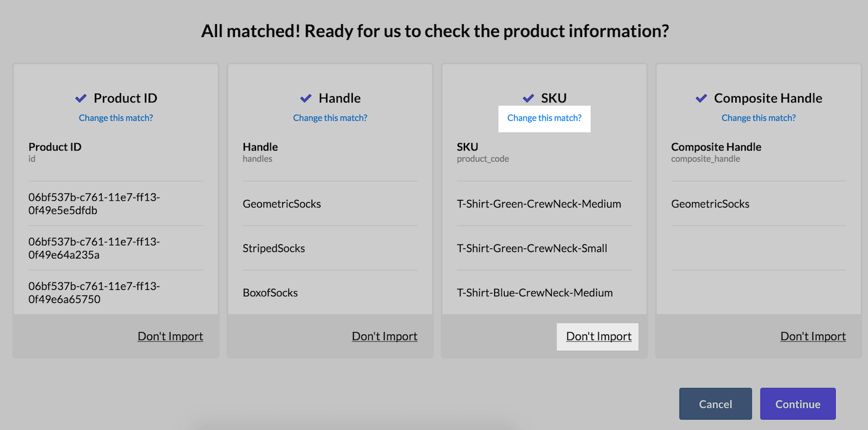The height and width of the screenshot is (430, 868).
Task: Click 'Don't Import' on the Product ID column
Action: (x=170, y=336)
